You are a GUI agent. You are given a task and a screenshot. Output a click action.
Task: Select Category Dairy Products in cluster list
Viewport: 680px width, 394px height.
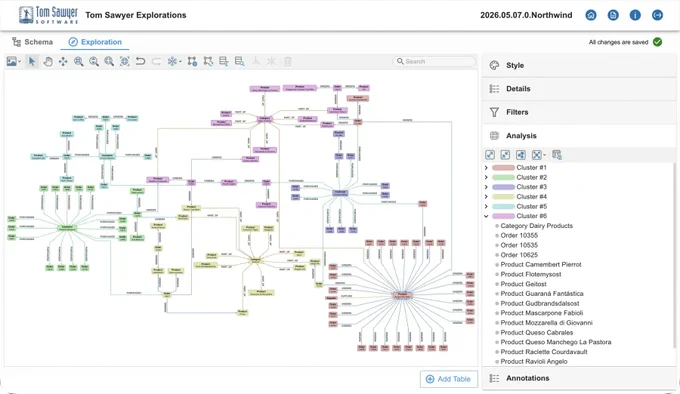pos(536,226)
